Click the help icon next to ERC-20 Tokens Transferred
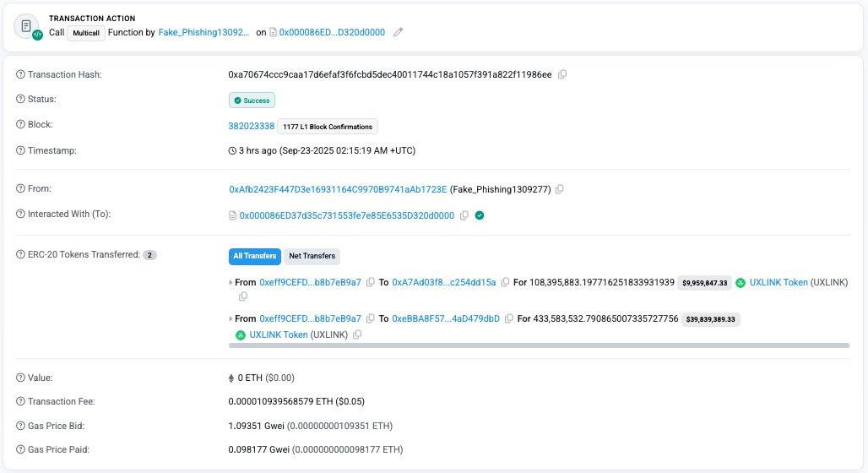 (20, 255)
